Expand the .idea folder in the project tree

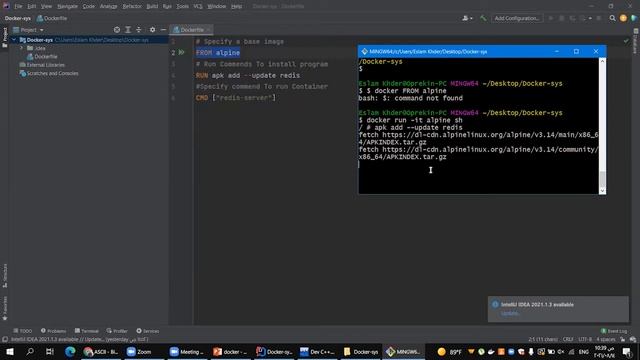coord(22,48)
